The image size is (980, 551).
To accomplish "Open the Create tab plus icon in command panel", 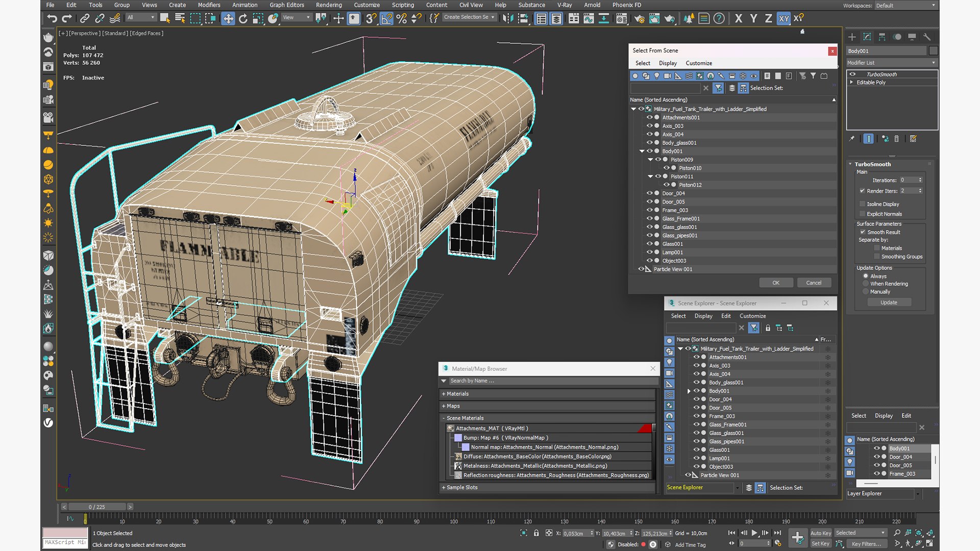I will [x=852, y=37].
